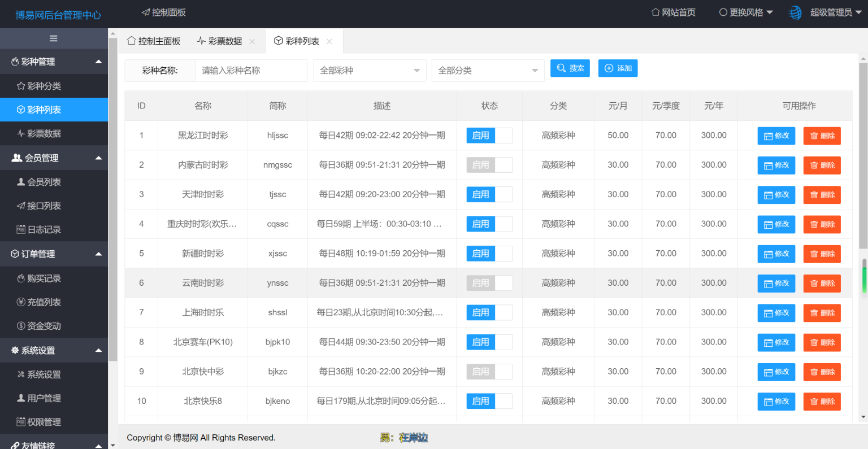Screen dimensions: 868x449
Task: Click the 彩种名称 input field
Action: [x=251, y=71]
